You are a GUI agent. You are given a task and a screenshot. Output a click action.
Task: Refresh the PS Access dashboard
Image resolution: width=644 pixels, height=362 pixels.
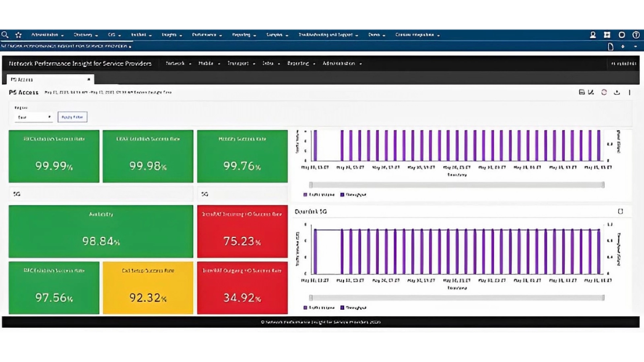(x=604, y=92)
